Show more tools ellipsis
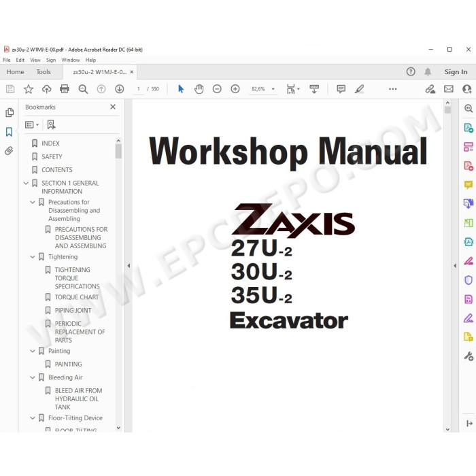The height and width of the screenshot is (476, 476). click(393, 89)
